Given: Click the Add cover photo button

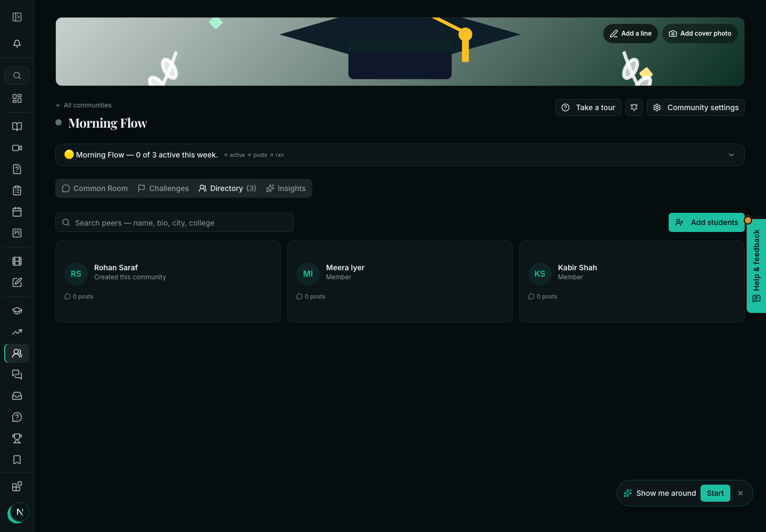Looking at the screenshot, I should tap(700, 34).
